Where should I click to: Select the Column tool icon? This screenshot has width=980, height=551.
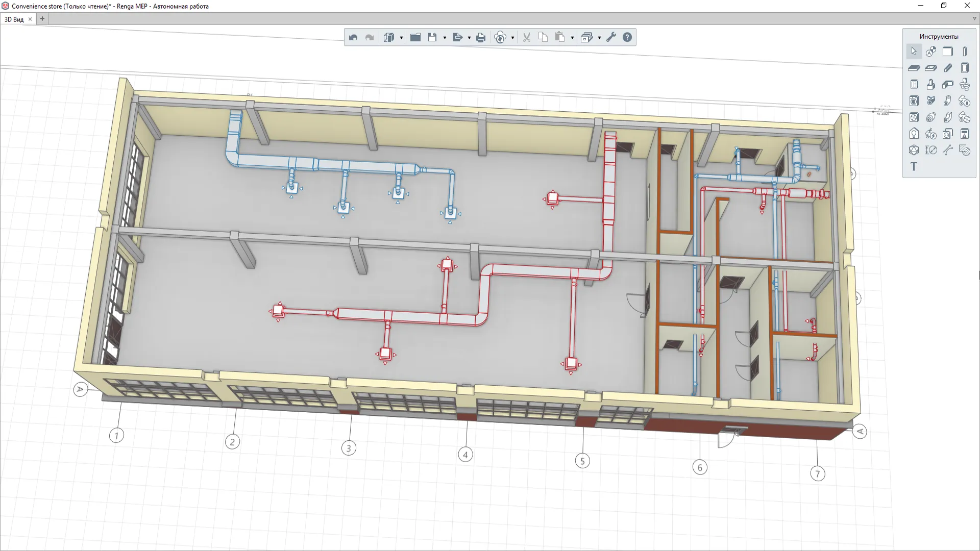point(965,52)
